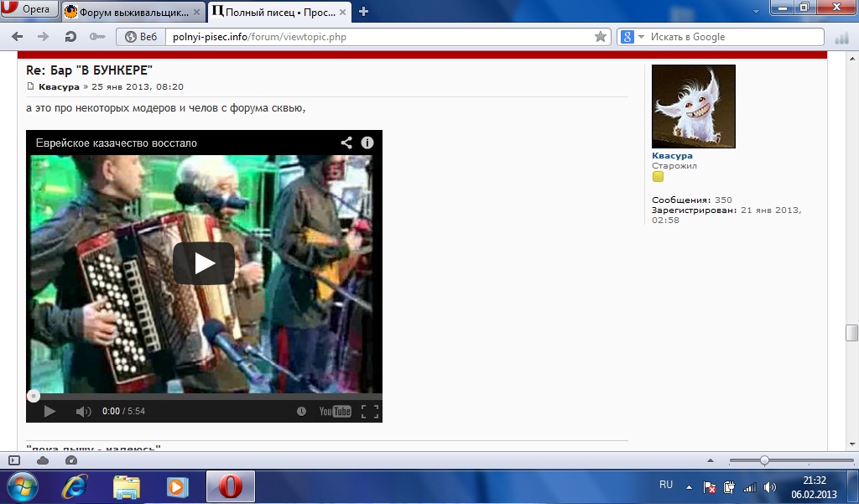The image size is (859, 504).
Task: Share the YouTube video
Action: [x=346, y=143]
